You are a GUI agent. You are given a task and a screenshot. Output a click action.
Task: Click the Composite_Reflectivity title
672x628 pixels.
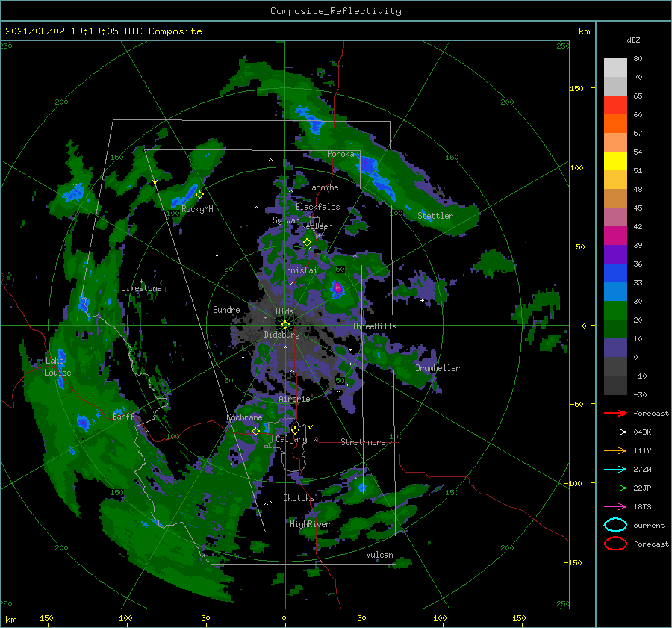[336, 11]
